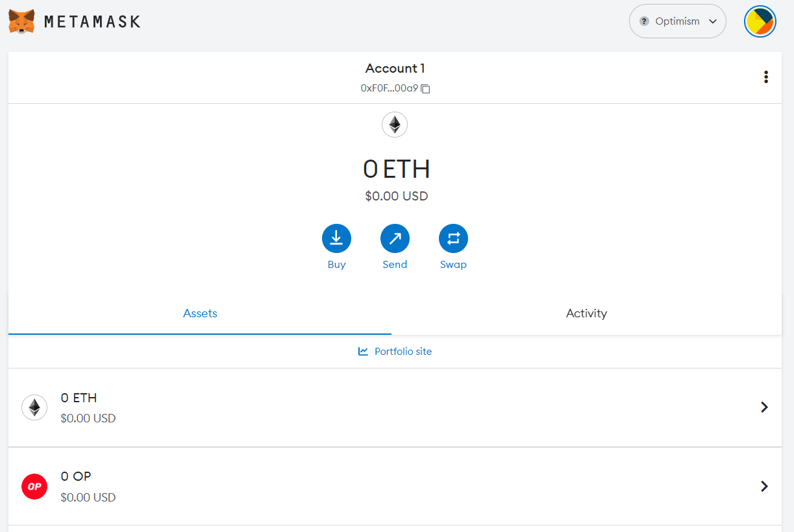The width and height of the screenshot is (794, 532).
Task: Click the Send button label
Action: pyautogui.click(x=395, y=264)
